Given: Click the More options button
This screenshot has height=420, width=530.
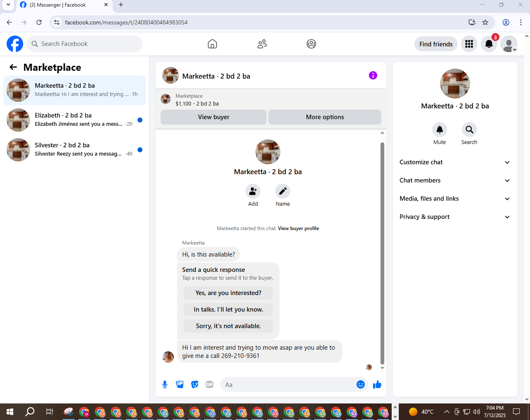Looking at the screenshot, I should click(x=325, y=117).
